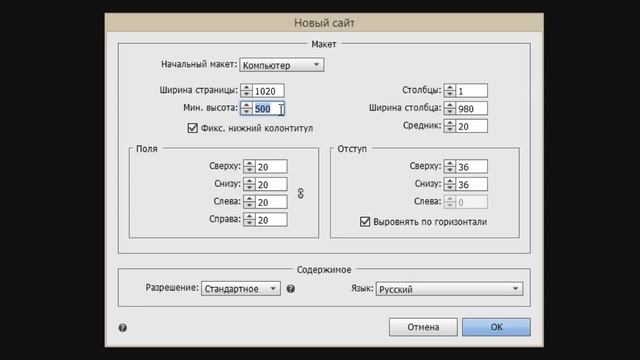
Task: Click the Средник stepper arrows
Action: 450,127
